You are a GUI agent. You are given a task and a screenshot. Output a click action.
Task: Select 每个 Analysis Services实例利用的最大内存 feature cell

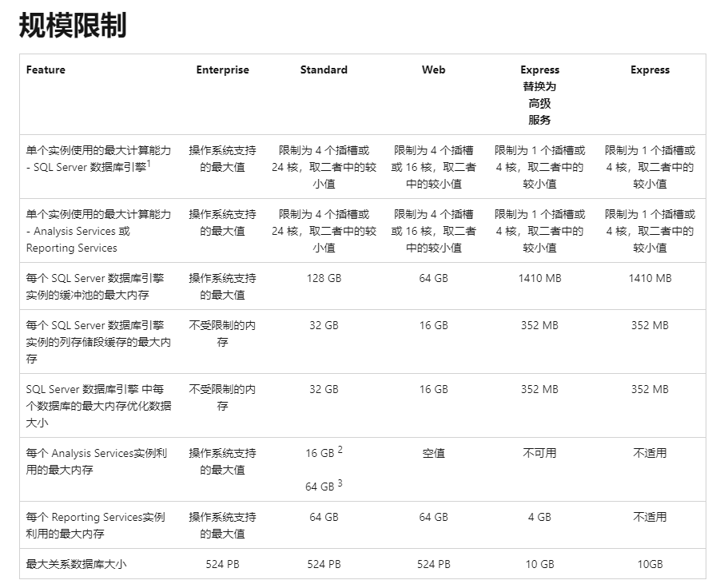[97, 461]
